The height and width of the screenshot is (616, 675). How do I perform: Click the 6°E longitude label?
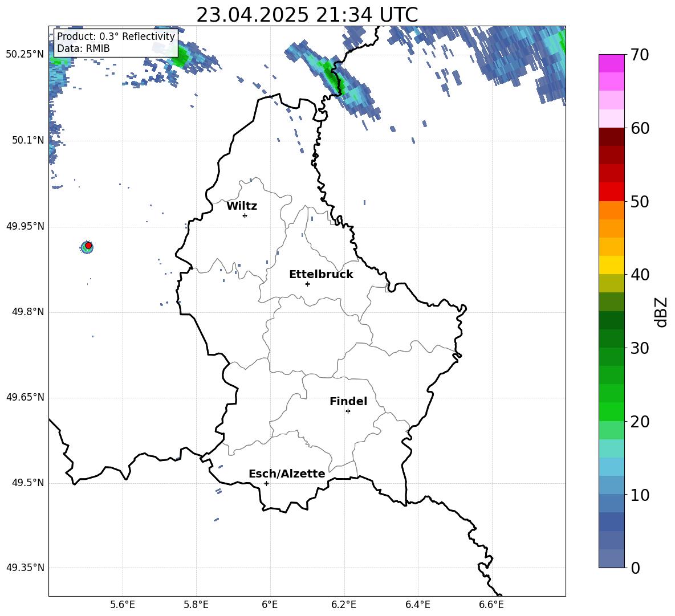(270, 605)
